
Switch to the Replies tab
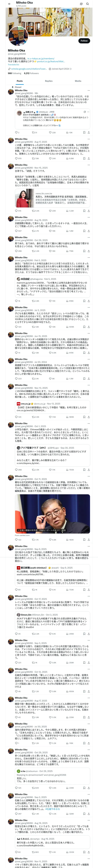(49, 81)
